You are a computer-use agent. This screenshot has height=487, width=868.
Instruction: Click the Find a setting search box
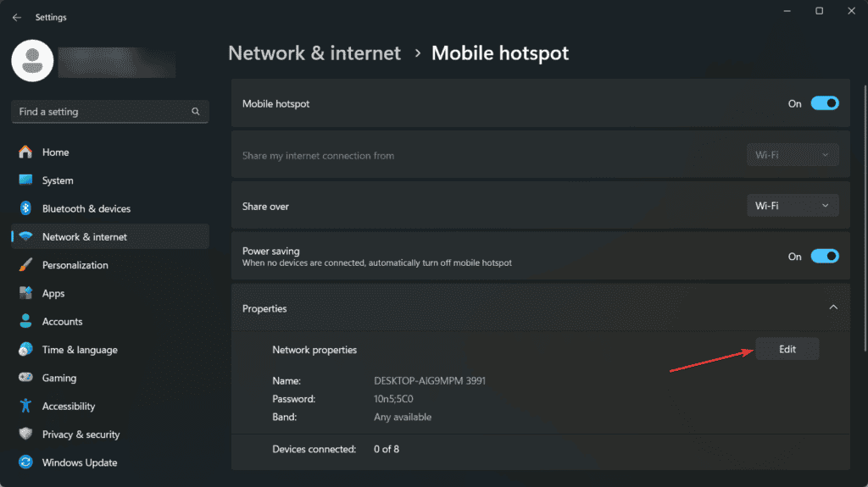point(110,112)
